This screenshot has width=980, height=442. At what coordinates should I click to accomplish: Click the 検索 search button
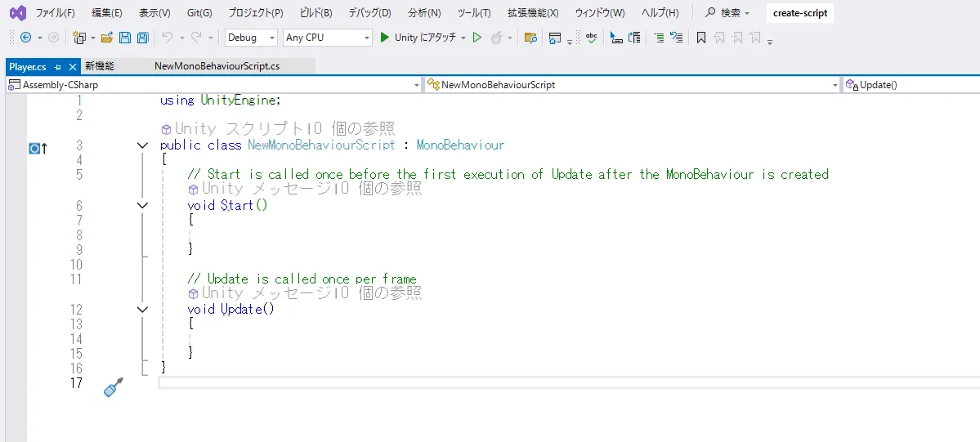(x=727, y=13)
